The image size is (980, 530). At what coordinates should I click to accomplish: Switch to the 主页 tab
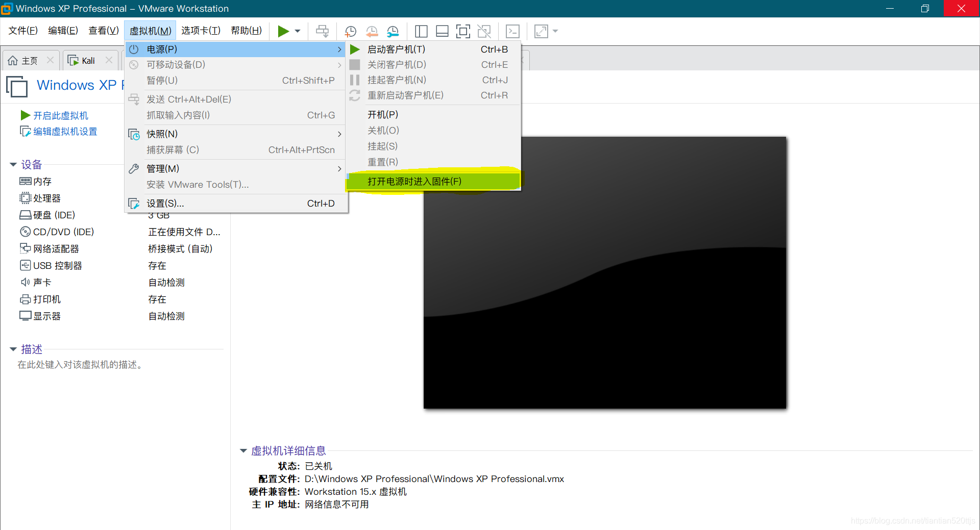[x=30, y=61]
